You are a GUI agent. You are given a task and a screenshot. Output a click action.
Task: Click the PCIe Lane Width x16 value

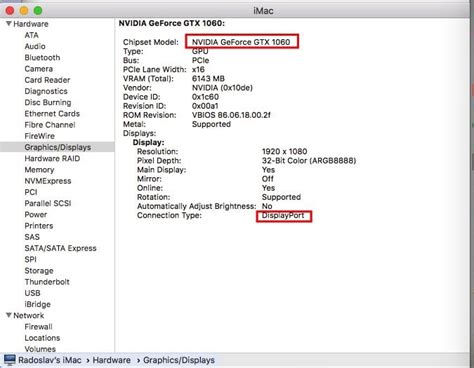pos(198,69)
